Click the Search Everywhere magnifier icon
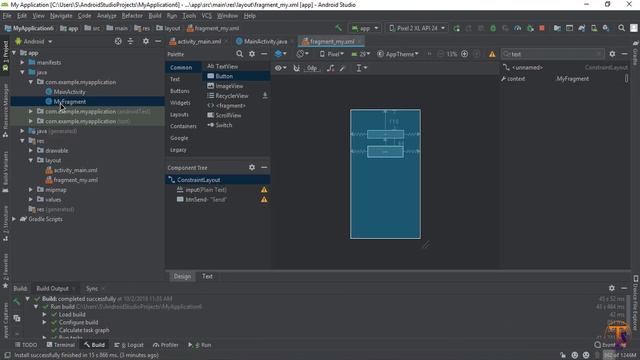 tap(621, 28)
